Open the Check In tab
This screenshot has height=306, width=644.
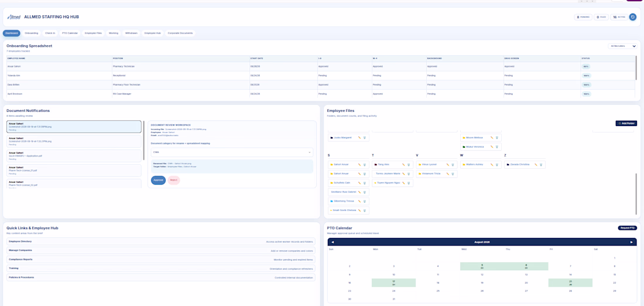(50, 33)
